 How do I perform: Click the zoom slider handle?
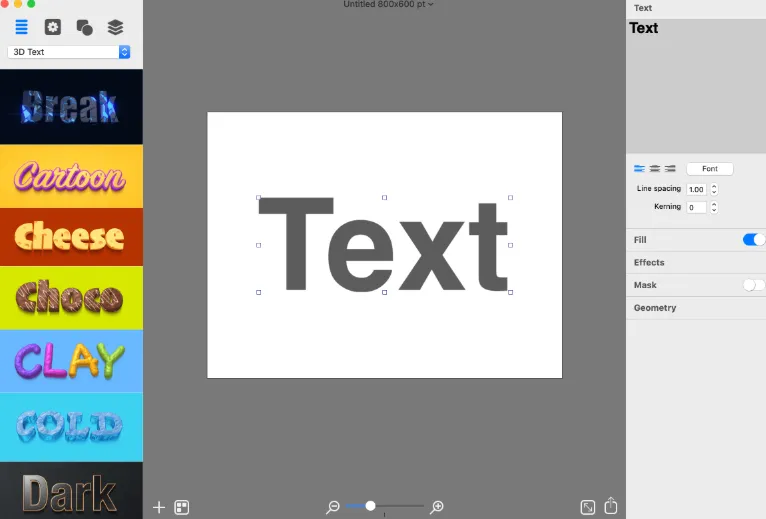tap(370, 506)
